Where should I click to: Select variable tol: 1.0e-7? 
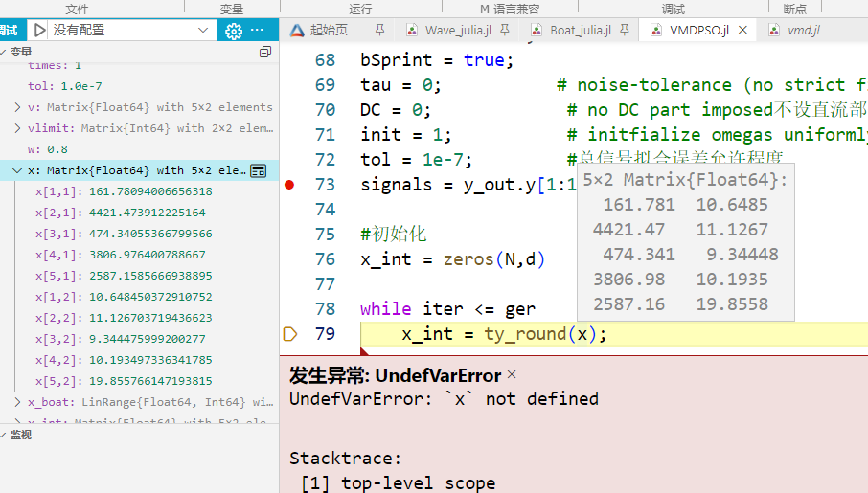tap(65, 86)
